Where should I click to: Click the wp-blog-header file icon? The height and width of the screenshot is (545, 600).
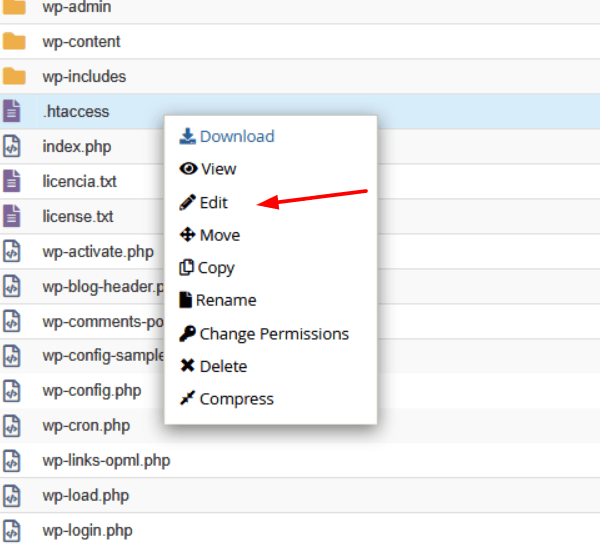pos(11,286)
